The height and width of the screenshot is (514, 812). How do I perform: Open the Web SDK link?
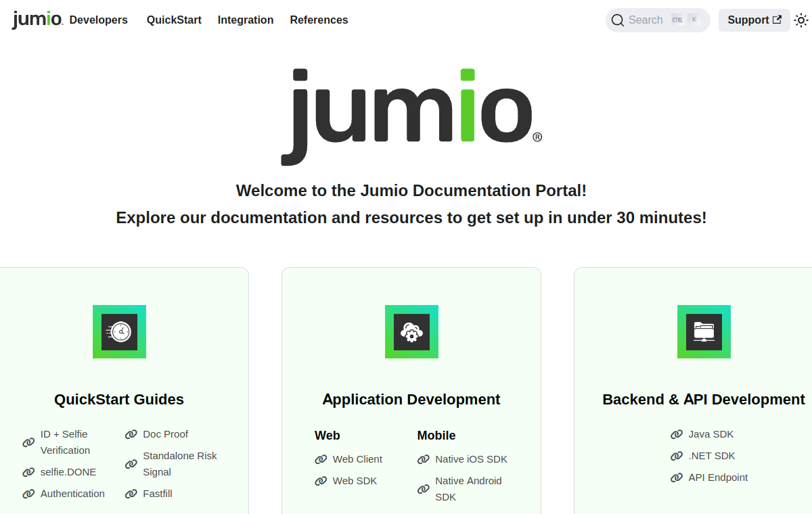355,481
